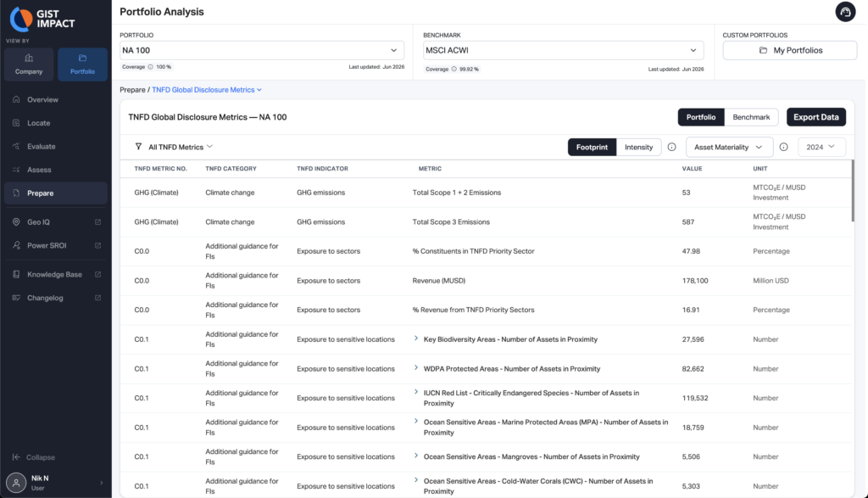Click the filter funnel icon
Image resolution: width=868 pixels, height=498 pixels.
(138, 147)
